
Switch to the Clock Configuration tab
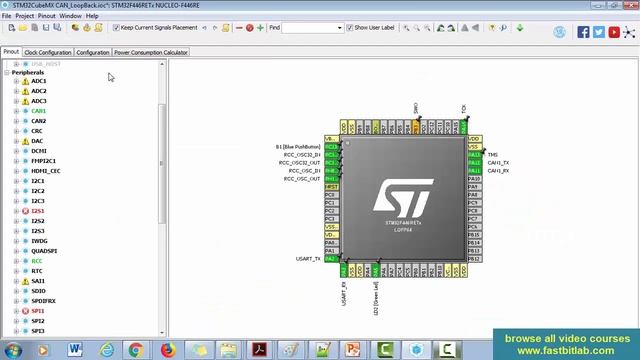(48, 52)
